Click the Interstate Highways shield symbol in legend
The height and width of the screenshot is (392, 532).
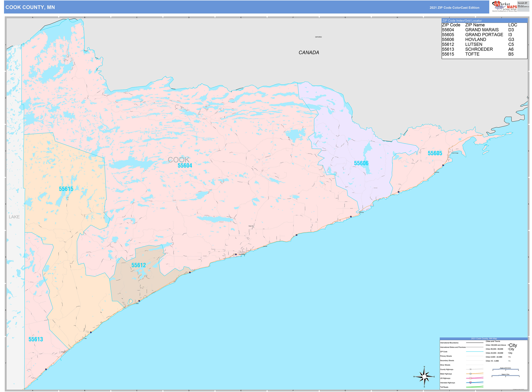pos(470,383)
